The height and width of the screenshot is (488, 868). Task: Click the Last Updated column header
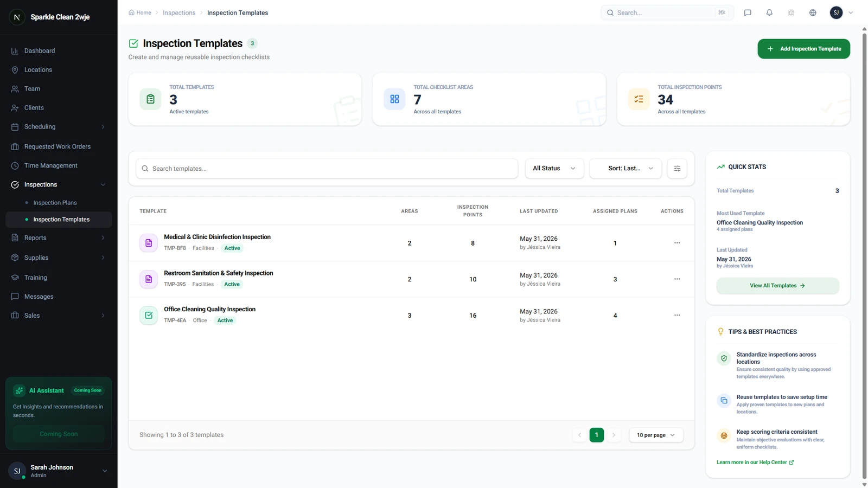pos(539,211)
